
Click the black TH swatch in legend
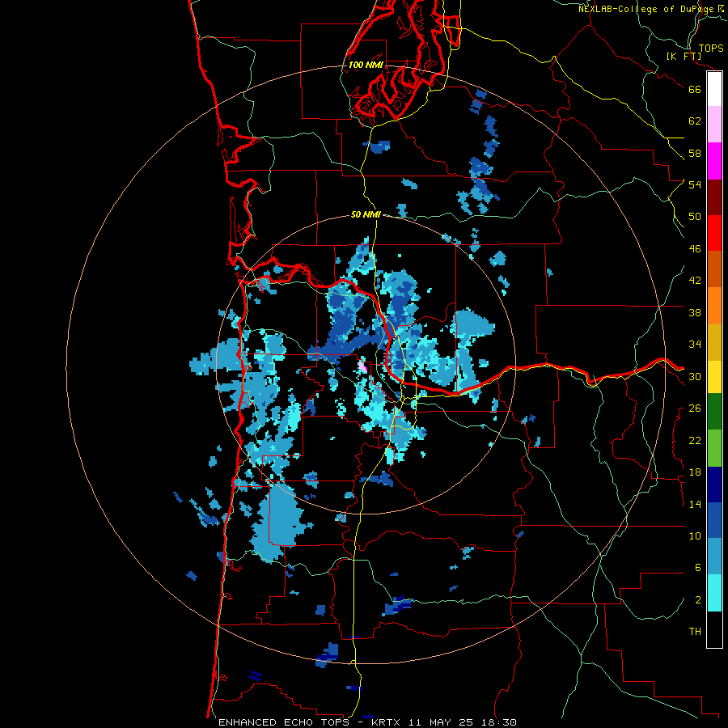click(714, 629)
